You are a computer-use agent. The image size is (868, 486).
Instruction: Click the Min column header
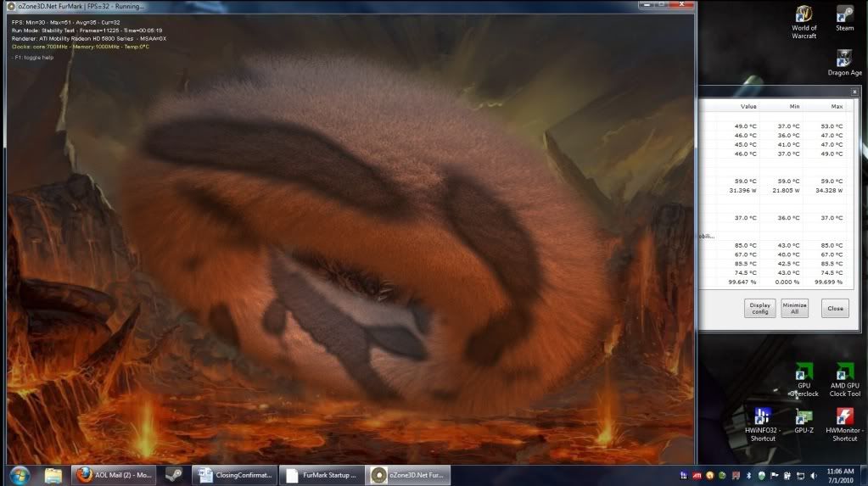click(794, 106)
